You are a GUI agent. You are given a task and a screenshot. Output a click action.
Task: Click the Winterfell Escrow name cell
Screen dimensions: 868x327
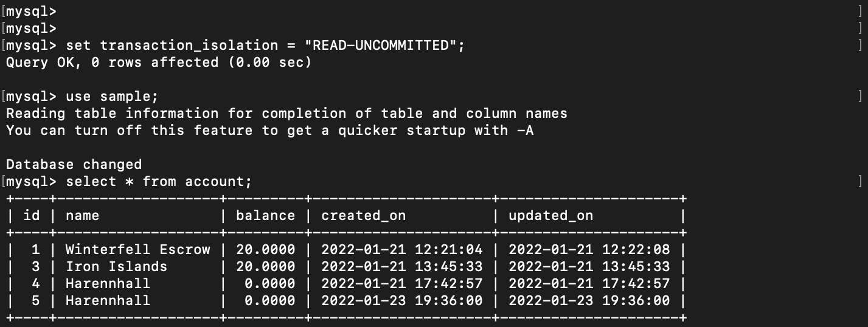pos(138,249)
